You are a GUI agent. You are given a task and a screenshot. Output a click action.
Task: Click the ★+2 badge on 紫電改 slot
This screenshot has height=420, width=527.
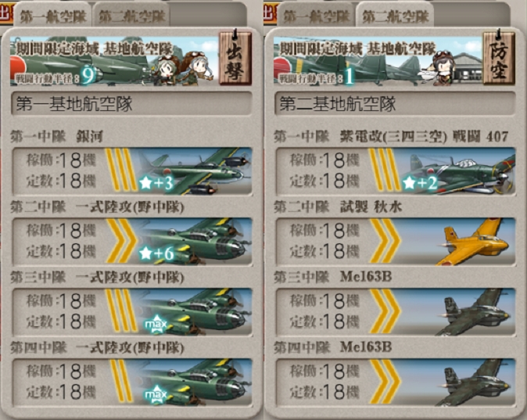(x=420, y=183)
